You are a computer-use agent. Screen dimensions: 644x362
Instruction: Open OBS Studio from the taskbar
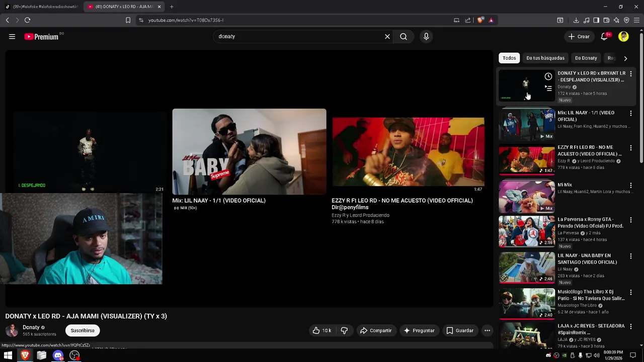point(74,355)
